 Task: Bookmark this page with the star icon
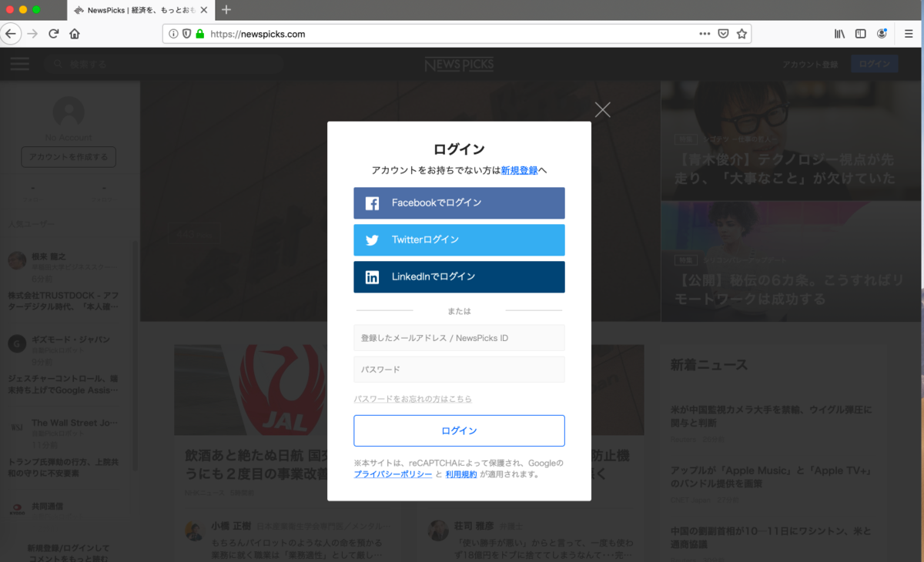[742, 34]
